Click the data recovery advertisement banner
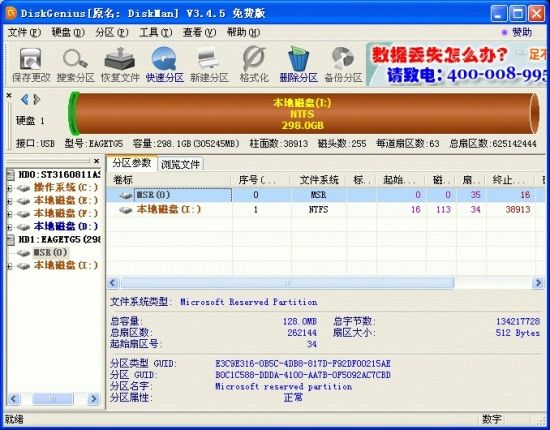 pos(456,64)
